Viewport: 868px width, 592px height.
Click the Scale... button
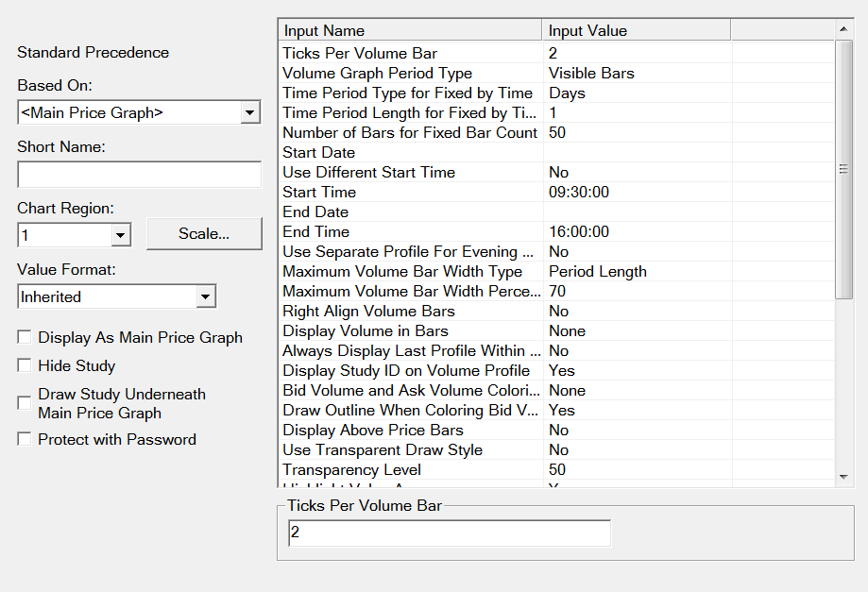point(204,233)
